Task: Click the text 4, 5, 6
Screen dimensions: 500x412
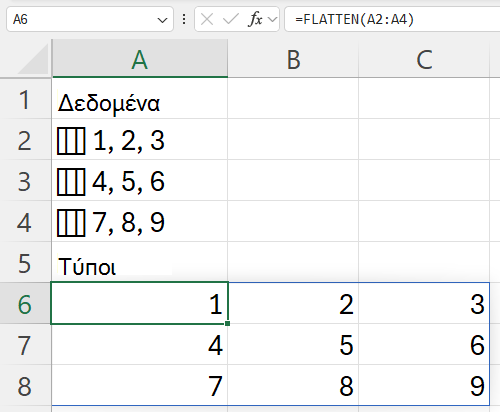Action: click(128, 182)
